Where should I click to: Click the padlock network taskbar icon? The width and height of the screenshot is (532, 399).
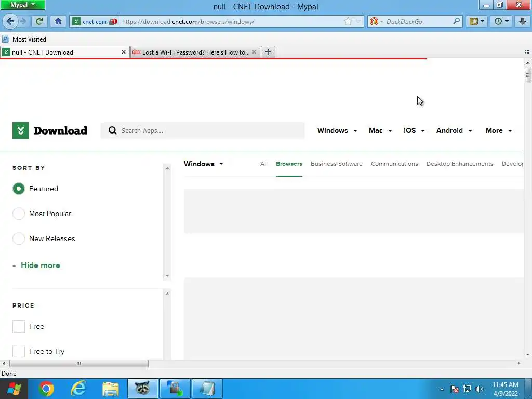point(175,389)
